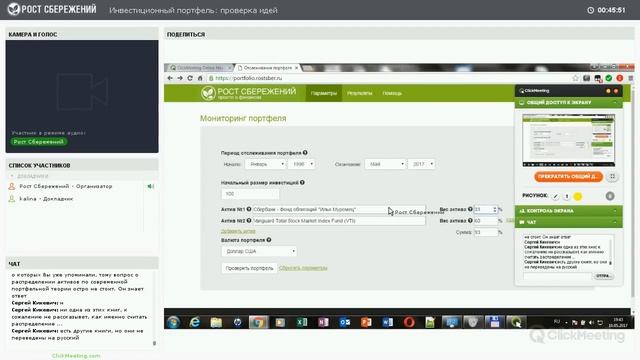The image size is (640, 360).
Task: Click browser back arrow in shared screen
Action: click(x=170, y=78)
